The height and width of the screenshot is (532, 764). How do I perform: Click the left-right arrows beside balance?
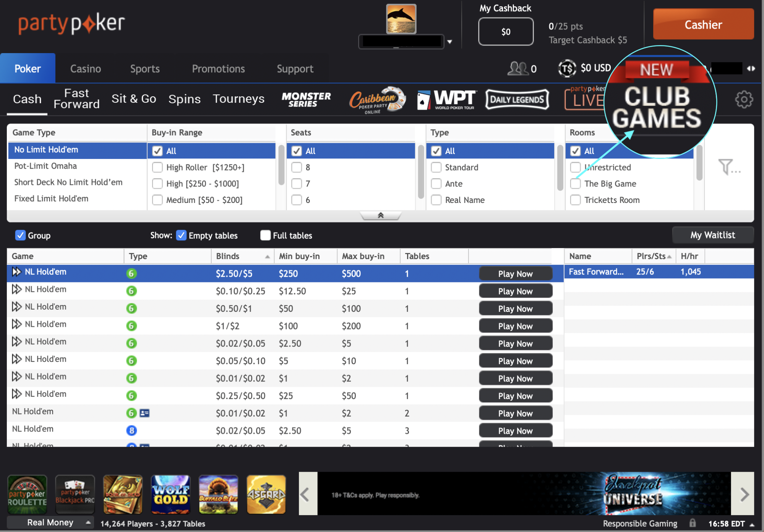point(751,68)
